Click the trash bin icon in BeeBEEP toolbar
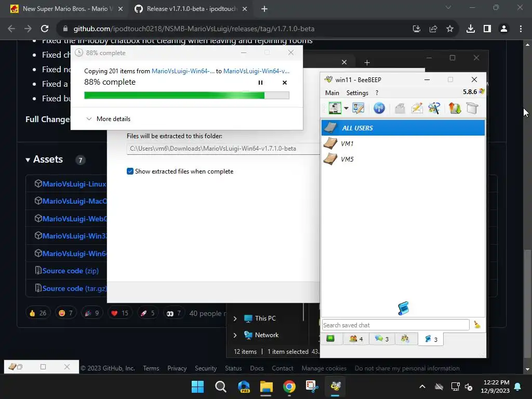Image resolution: width=532 pixels, height=399 pixels. coord(472,108)
